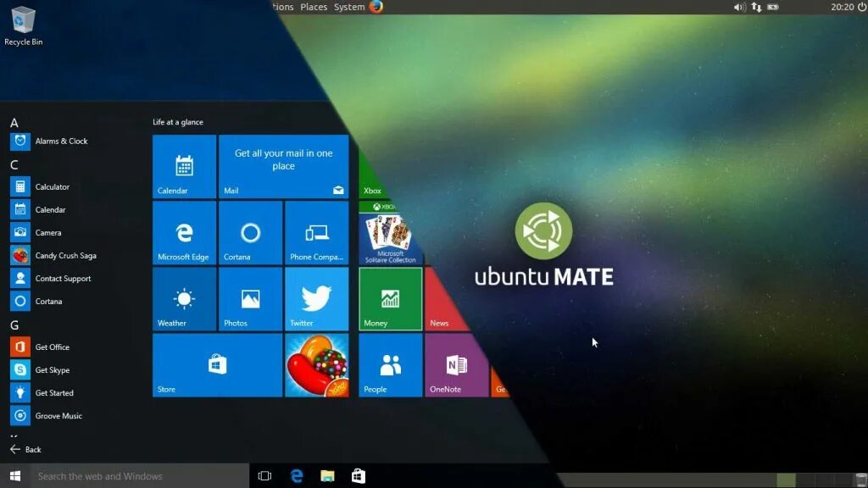Click the Windows Start button
The image size is (868, 488).
click(15, 476)
